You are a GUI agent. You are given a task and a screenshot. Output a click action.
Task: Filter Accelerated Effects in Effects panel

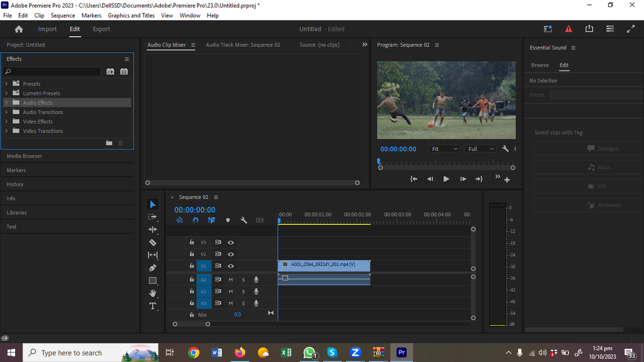coord(110,71)
